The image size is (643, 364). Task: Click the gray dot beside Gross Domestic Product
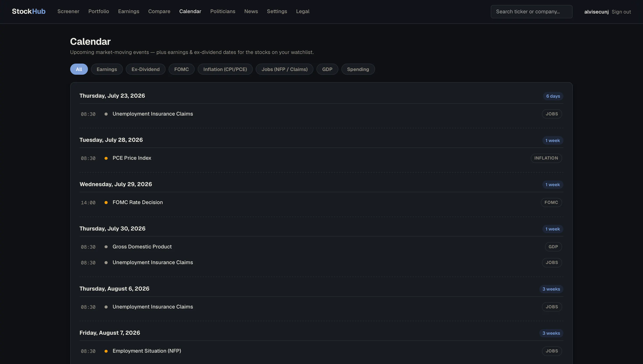106,247
